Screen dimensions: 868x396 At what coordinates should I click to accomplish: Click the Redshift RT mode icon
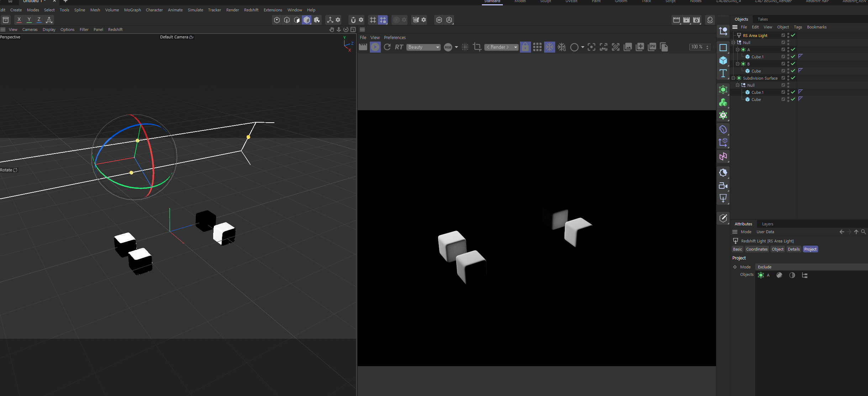[399, 47]
